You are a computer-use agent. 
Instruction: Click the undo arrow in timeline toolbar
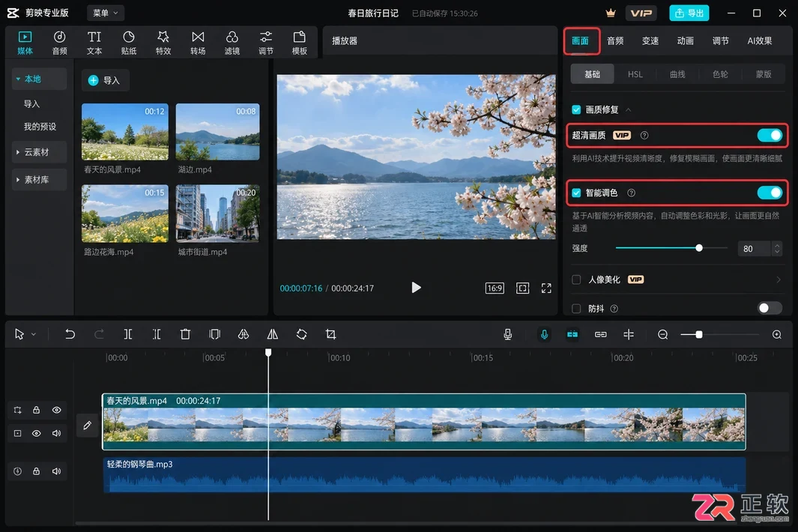[70, 334]
